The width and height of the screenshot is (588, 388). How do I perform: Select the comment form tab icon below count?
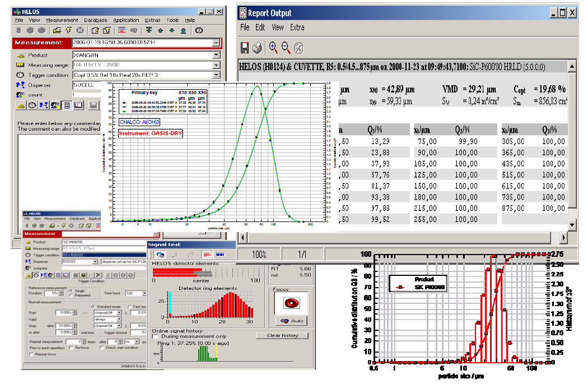67,105
